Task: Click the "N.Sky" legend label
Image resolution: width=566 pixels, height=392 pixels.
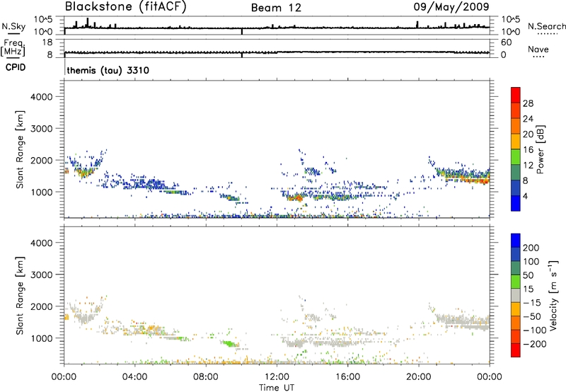Action: [x=13, y=26]
